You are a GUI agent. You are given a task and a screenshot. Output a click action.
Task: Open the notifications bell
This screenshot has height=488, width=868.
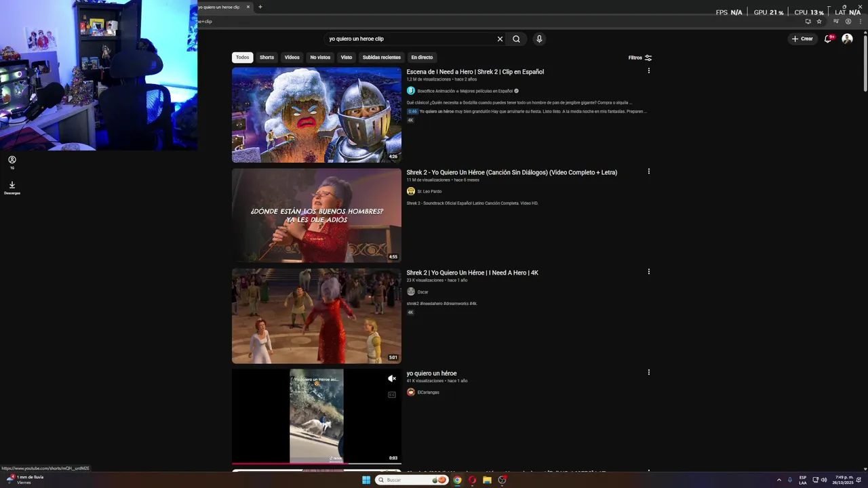click(x=828, y=39)
